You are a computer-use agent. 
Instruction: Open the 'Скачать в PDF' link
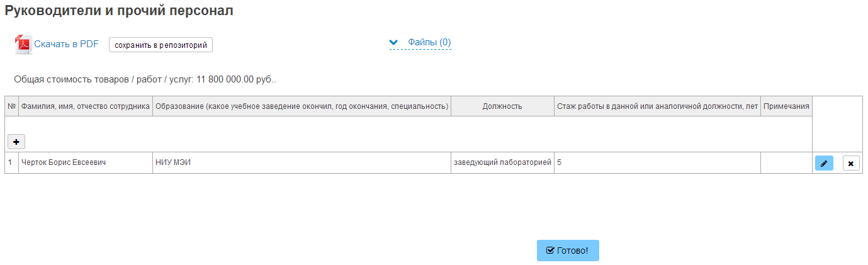tap(66, 44)
